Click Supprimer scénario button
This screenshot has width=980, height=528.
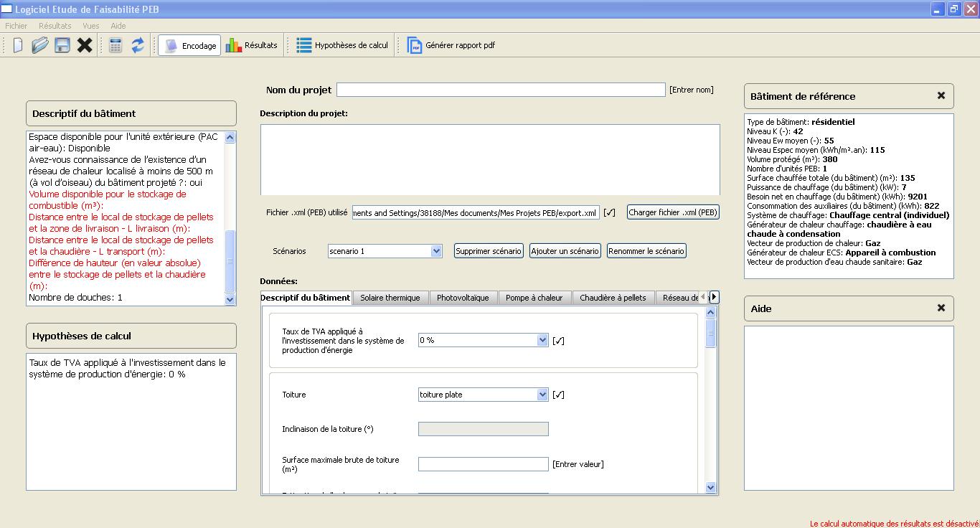coord(489,251)
